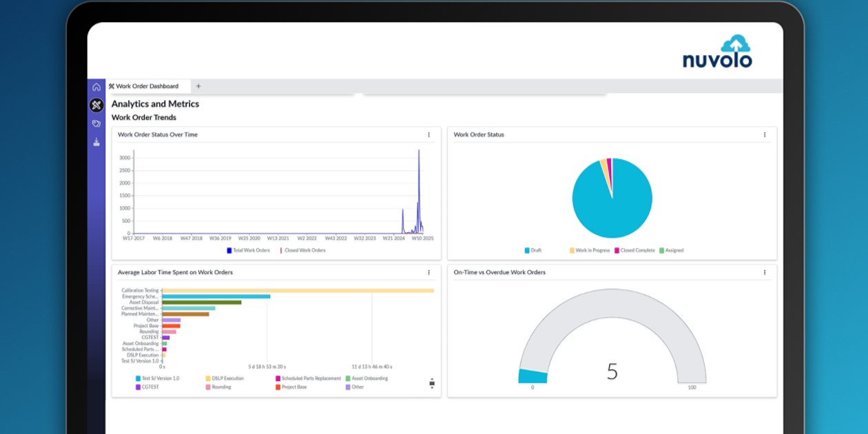868x434 pixels.
Task: Click the Emergency Sche... blue bar
Action: [216, 296]
